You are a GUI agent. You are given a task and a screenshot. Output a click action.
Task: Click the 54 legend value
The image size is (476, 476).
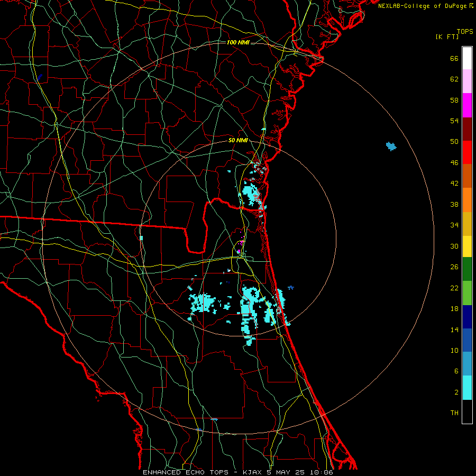454,121
